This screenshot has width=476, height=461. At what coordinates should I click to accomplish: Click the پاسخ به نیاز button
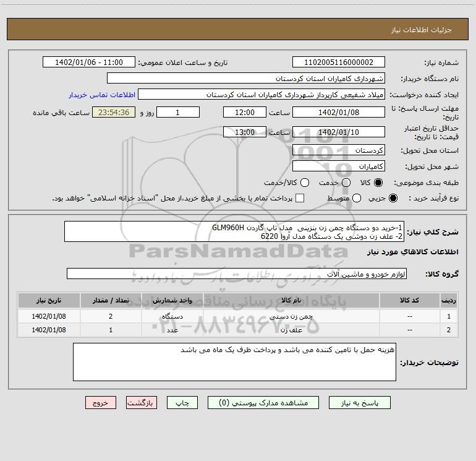[x=360, y=403]
